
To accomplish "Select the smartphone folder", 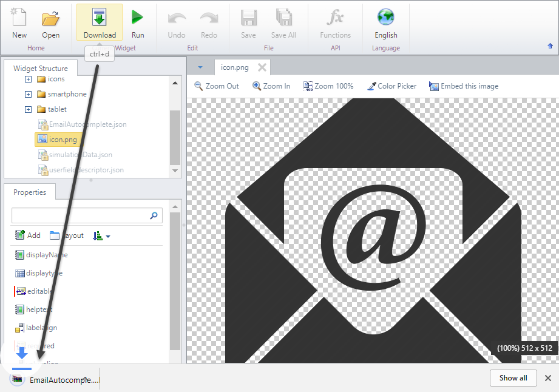I will coord(62,94).
